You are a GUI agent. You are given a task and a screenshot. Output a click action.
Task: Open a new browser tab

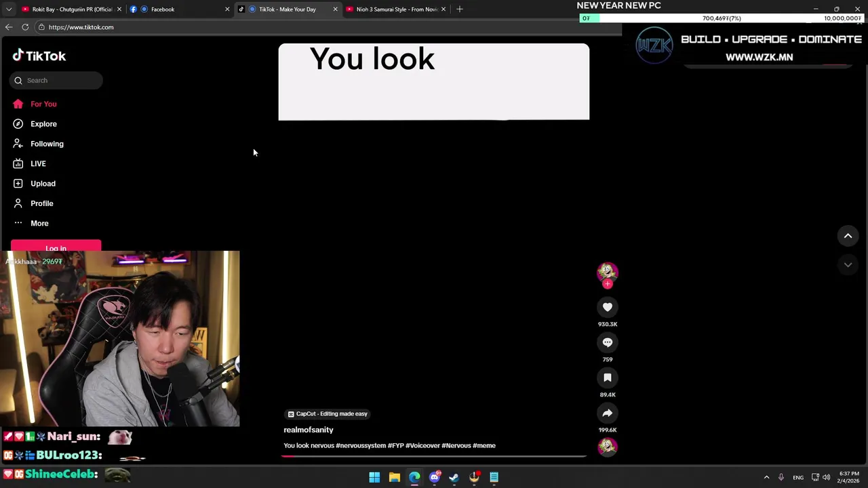tap(459, 9)
